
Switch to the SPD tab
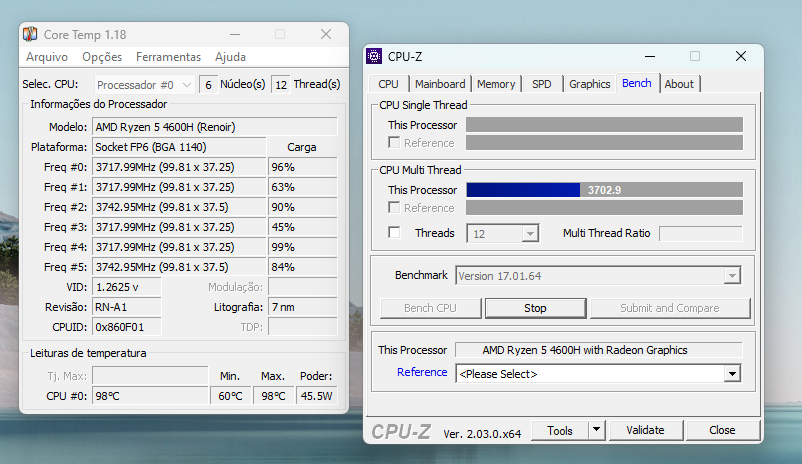(x=542, y=84)
